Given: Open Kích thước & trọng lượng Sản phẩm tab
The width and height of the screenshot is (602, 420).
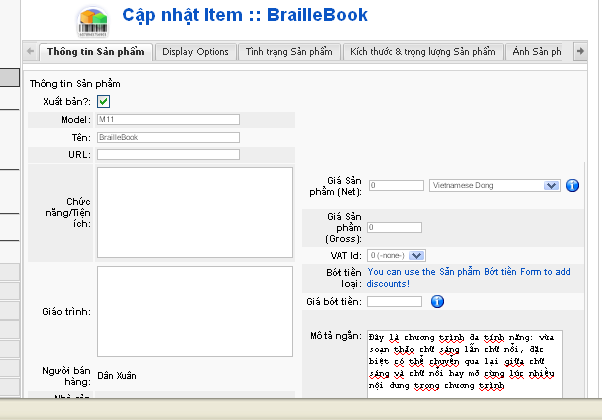Looking at the screenshot, I should click(x=423, y=52).
